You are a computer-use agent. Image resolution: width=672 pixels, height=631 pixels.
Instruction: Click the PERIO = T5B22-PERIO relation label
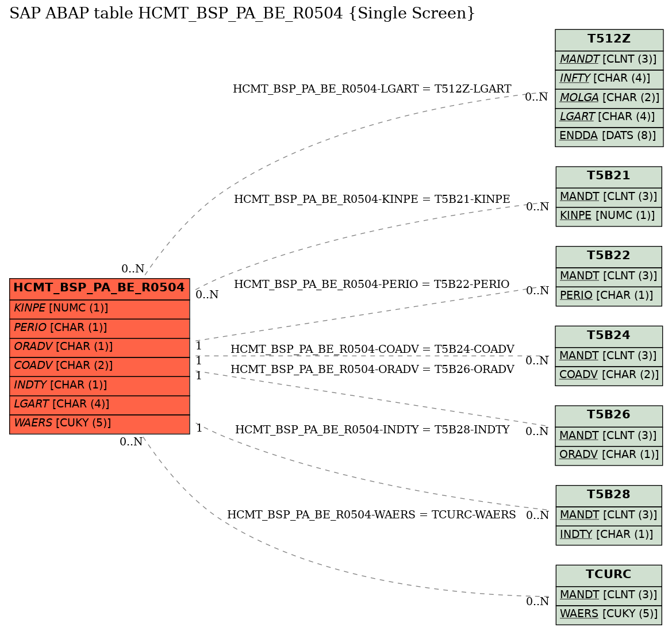point(371,284)
